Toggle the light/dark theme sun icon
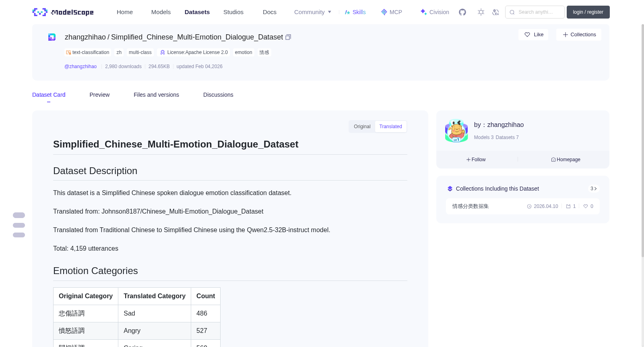Screen dimensions: 644x347 (481, 12)
